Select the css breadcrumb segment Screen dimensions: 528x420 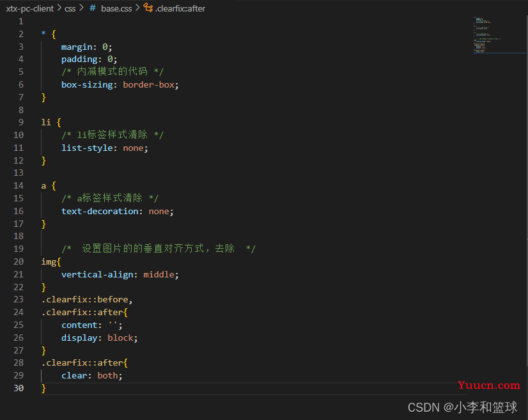coord(70,9)
